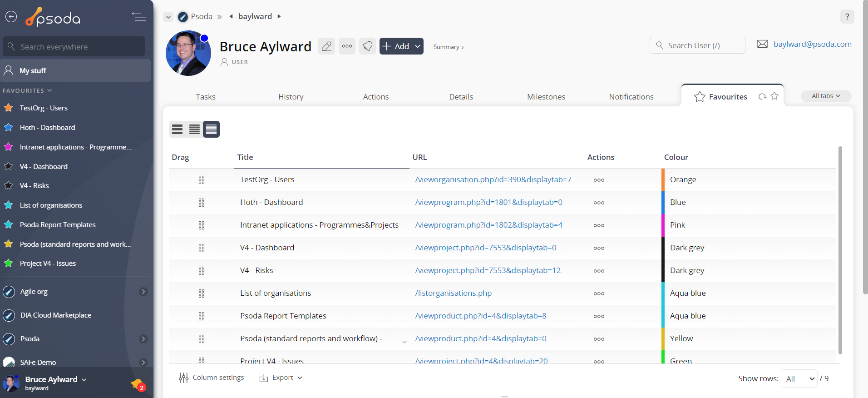Expand the Agile org sidebar item
Image resolution: width=868 pixels, height=398 pixels.
coord(143,292)
